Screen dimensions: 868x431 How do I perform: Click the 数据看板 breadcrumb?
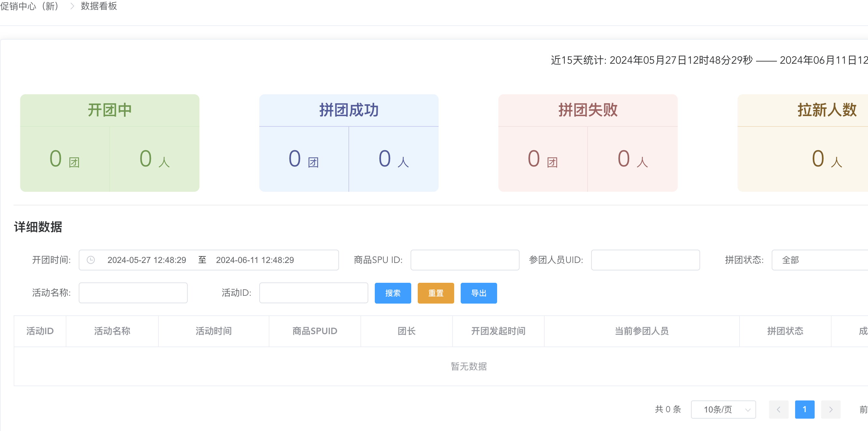click(99, 6)
